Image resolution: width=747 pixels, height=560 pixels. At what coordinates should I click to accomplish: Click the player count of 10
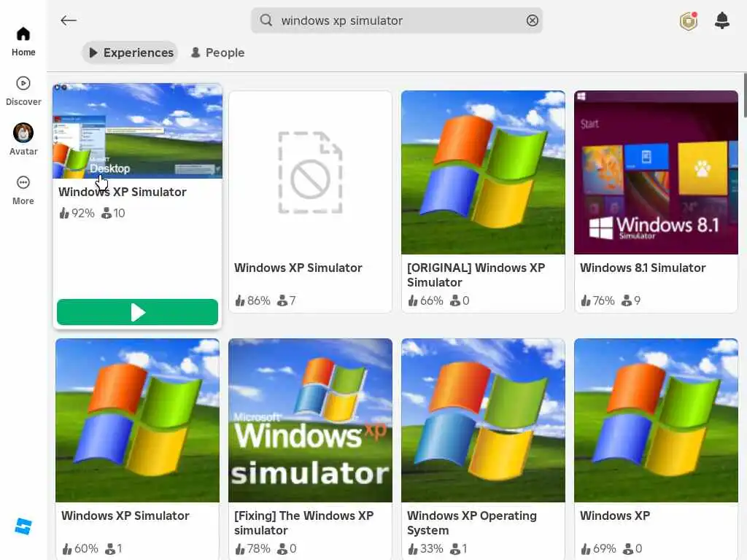(113, 213)
